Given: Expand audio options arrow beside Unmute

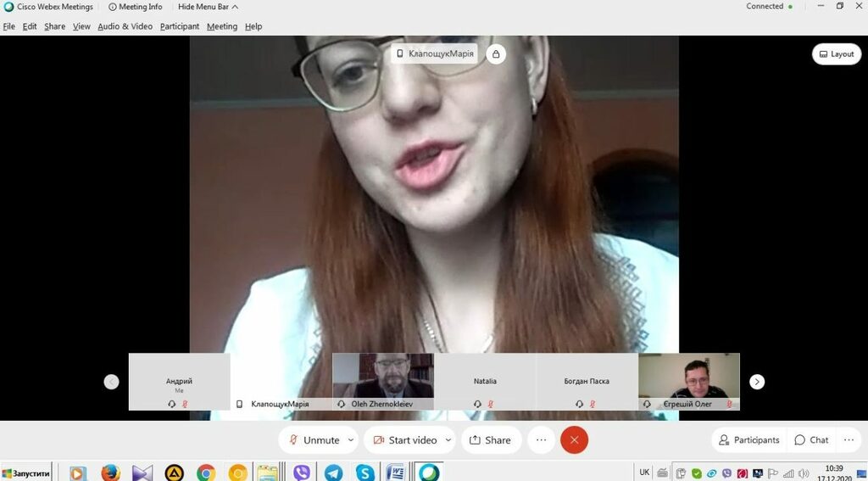Looking at the screenshot, I should coord(351,440).
